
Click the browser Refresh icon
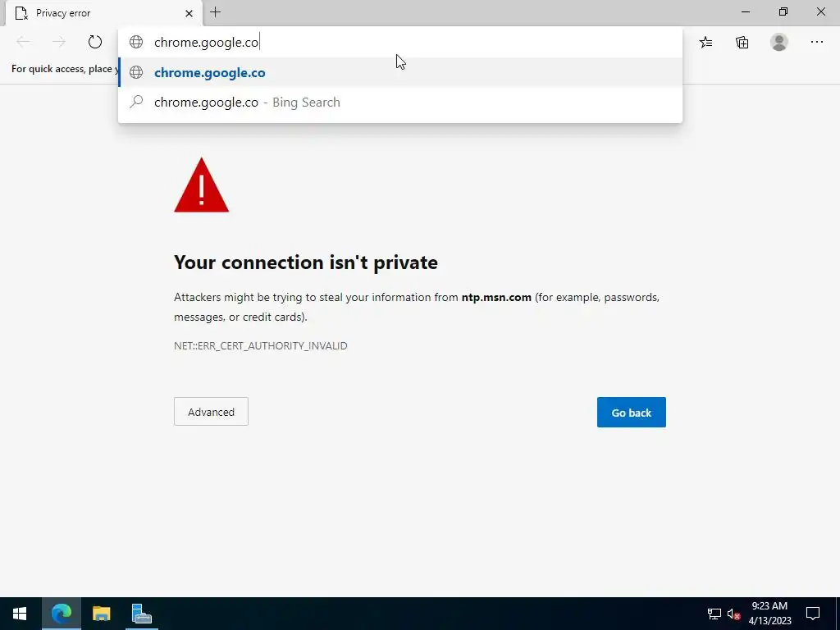(x=95, y=42)
